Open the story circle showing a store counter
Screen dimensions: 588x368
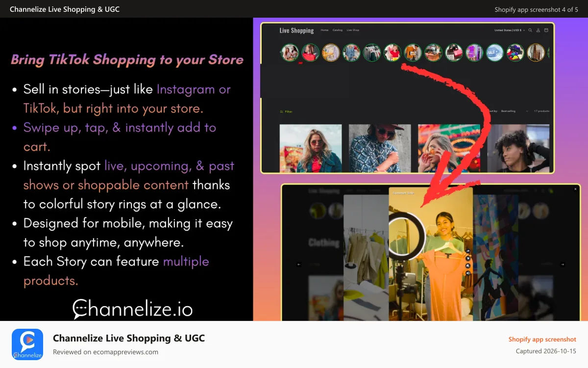[x=433, y=53]
